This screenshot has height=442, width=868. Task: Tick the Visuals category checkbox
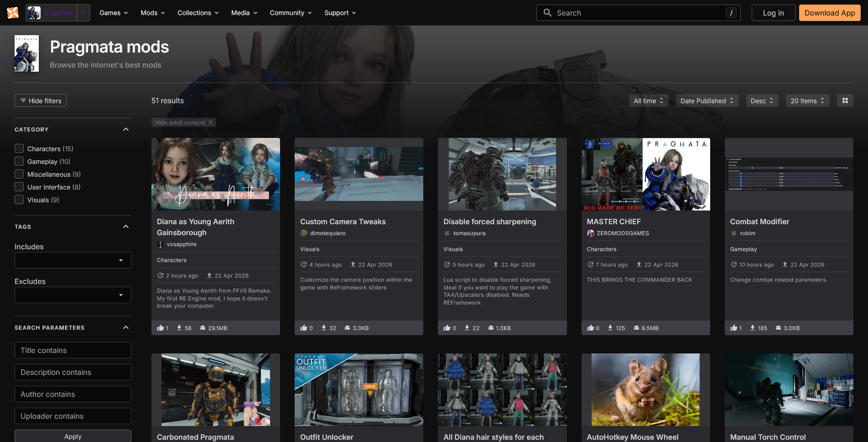click(19, 200)
